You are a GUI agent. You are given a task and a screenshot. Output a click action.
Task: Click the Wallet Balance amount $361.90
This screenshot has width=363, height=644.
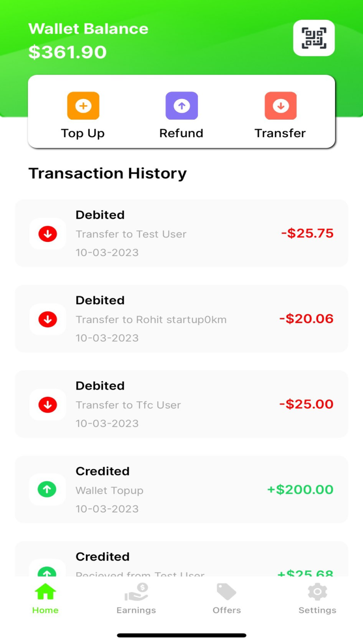[x=68, y=52]
